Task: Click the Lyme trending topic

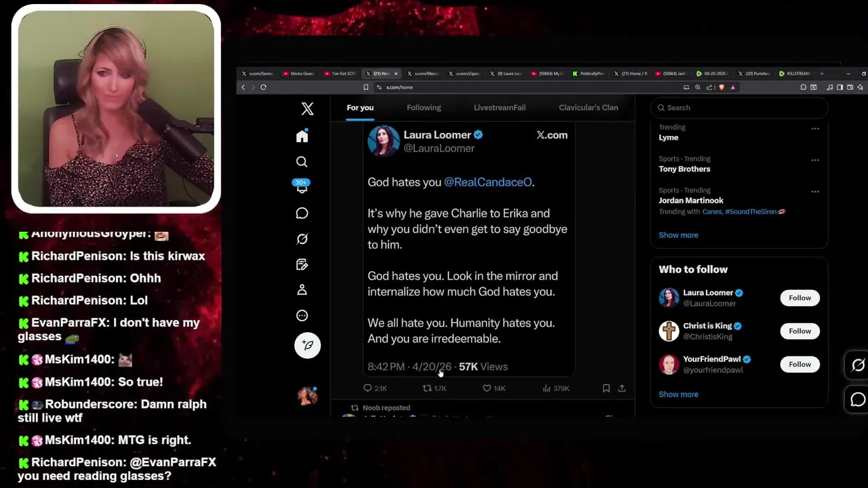Action: pos(669,138)
